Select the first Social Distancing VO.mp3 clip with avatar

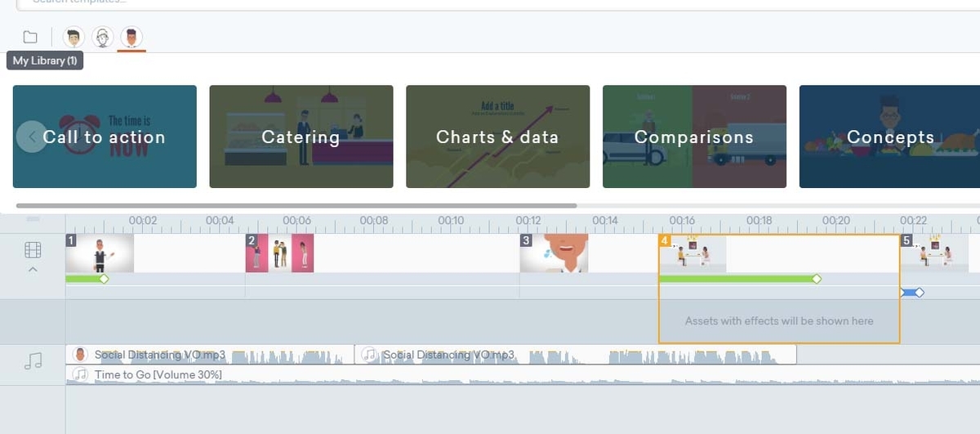(x=210, y=355)
